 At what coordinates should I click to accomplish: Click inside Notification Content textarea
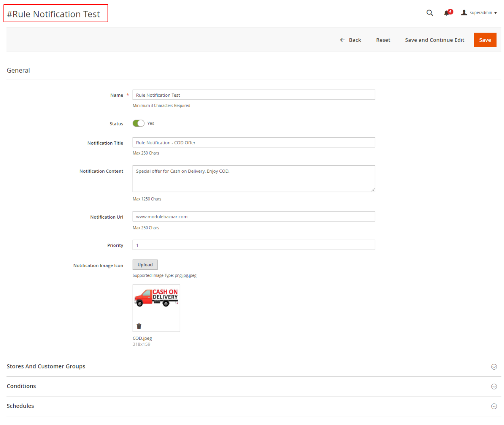[253, 179]
